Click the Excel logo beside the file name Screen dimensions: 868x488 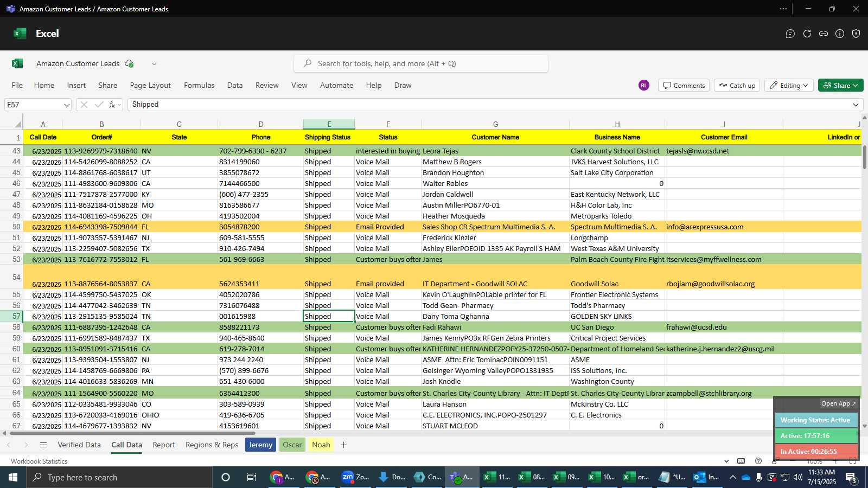[x=17, y=63]
